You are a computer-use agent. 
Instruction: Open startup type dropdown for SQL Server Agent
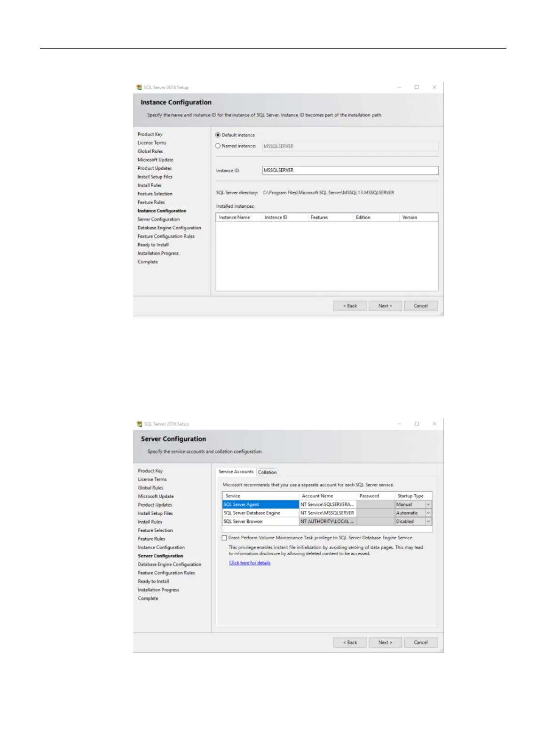pos(428,504)
